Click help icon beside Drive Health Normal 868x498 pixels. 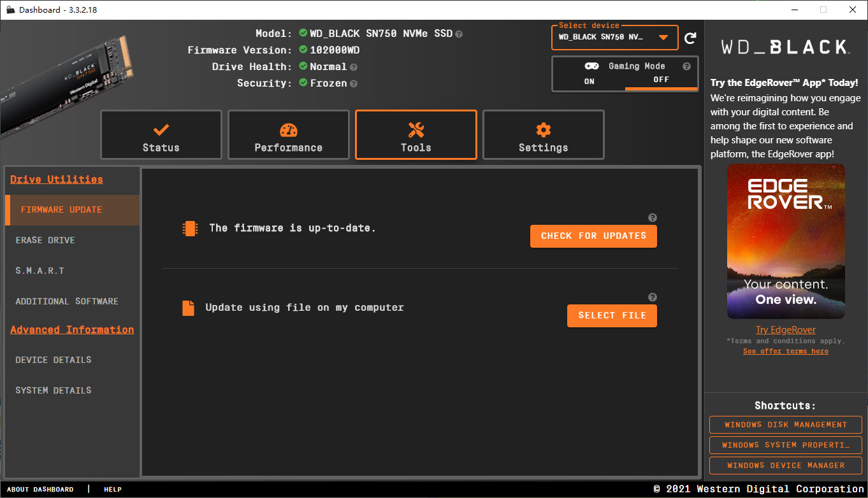[x=354, y=67]
